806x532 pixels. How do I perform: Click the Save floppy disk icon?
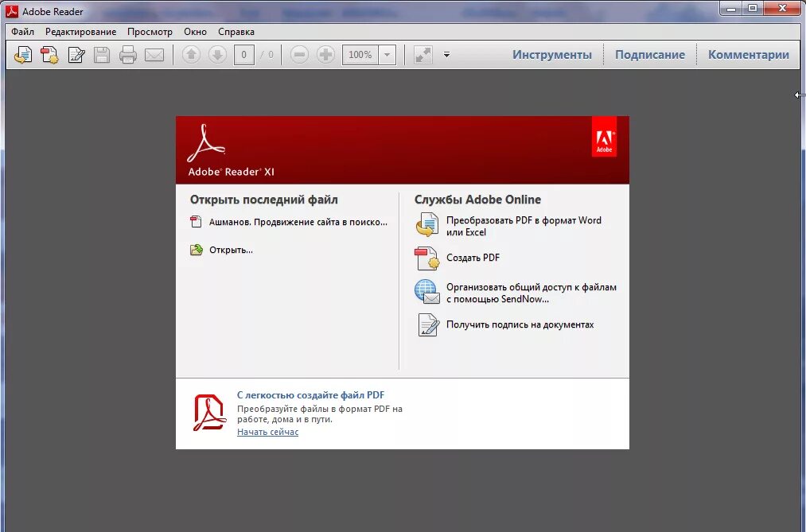[x=102, y=54]
